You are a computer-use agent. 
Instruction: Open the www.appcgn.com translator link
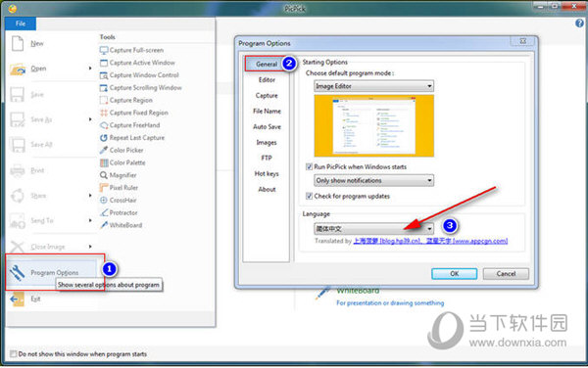[x=466, y=241]
